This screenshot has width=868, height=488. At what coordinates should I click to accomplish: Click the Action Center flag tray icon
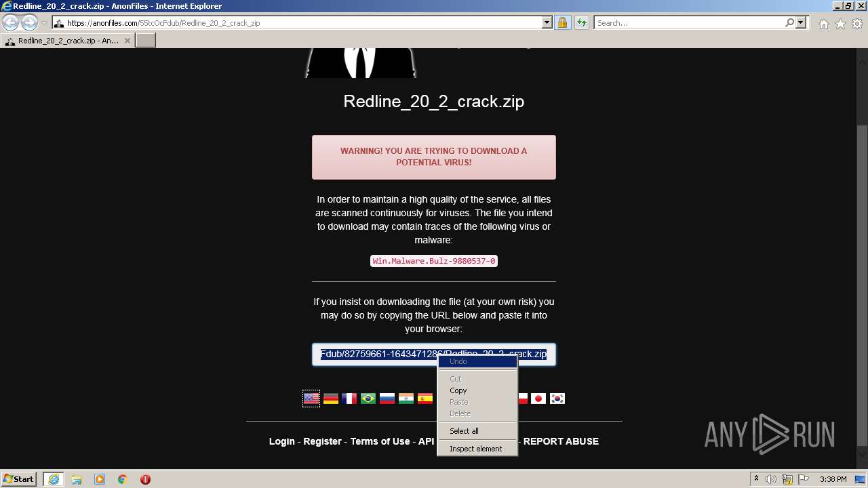(804, 479)
